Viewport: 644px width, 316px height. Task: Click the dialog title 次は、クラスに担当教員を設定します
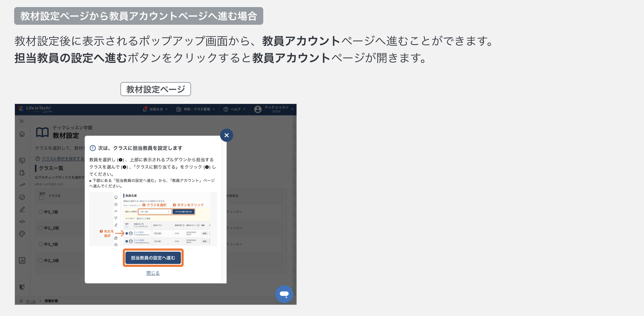[140, 148]
